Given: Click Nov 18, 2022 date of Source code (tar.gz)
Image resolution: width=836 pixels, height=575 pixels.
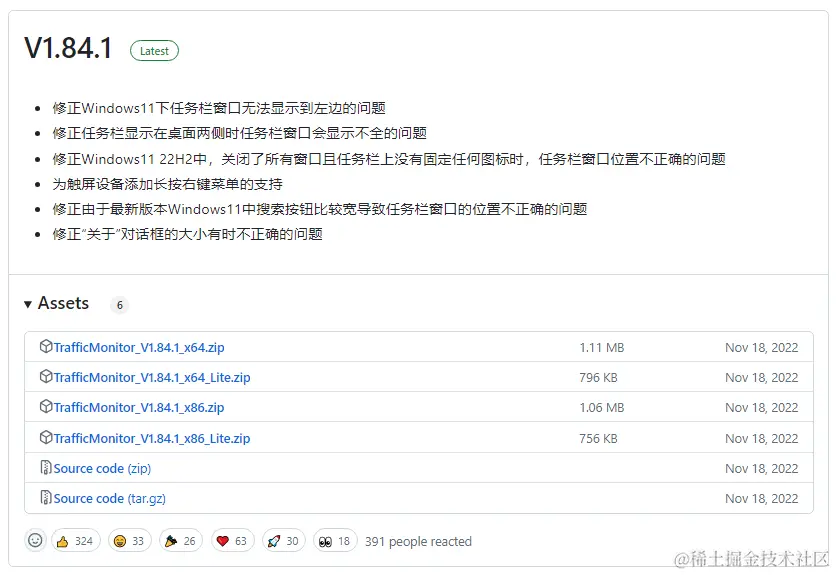Looking at the screenshot, I should [x=761, y=499].
